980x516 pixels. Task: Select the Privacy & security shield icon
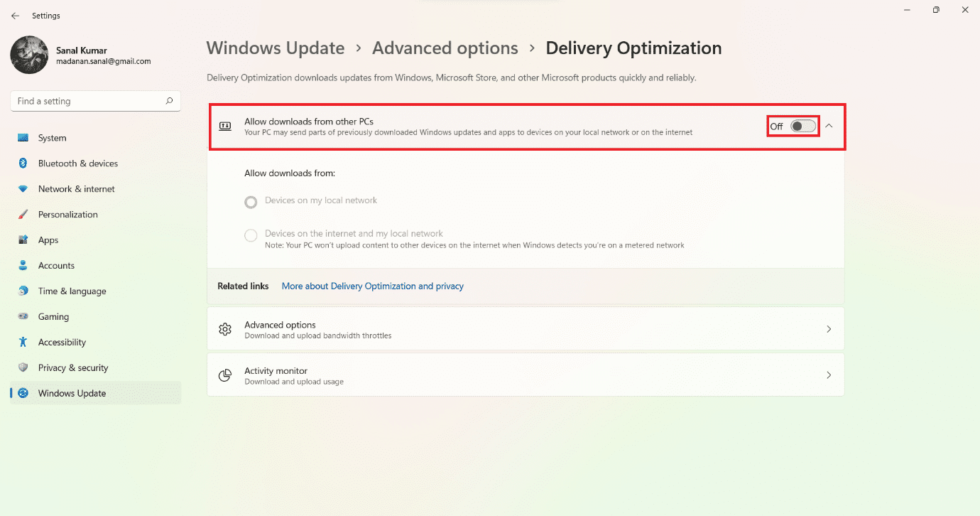click(23, 367)
